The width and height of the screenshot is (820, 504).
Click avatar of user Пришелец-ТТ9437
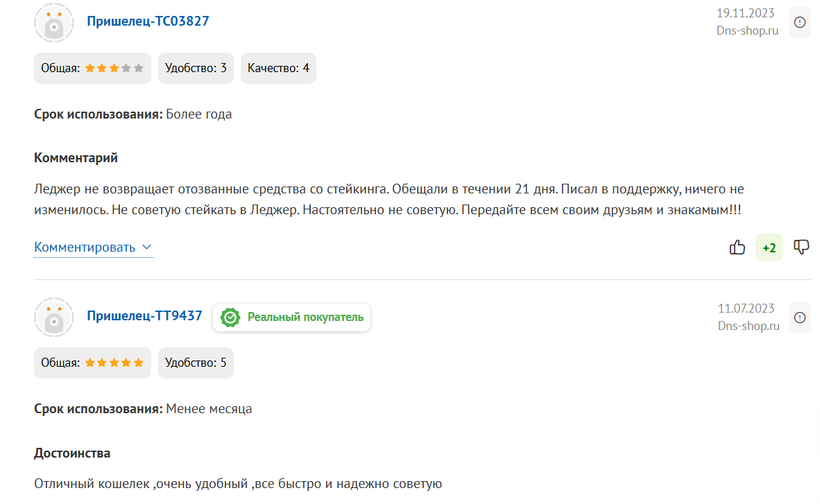click(54, 318)
